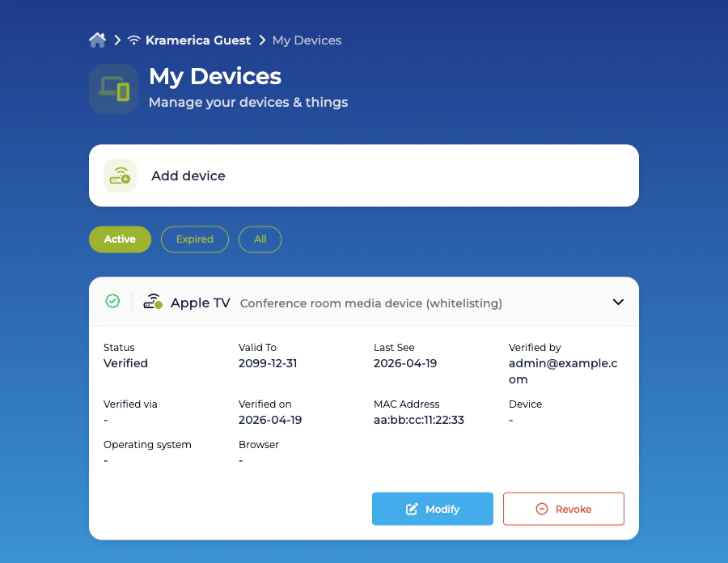Click the edit pencil icon on the Modify button
728x563 pixels.
coord(412,508)
